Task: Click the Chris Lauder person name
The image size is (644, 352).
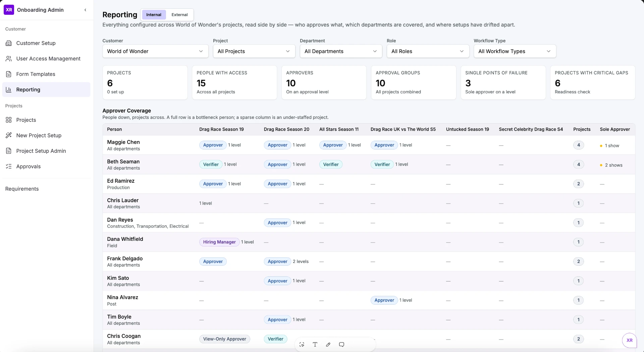Action: pyautogui.click(x=123, y=201)
